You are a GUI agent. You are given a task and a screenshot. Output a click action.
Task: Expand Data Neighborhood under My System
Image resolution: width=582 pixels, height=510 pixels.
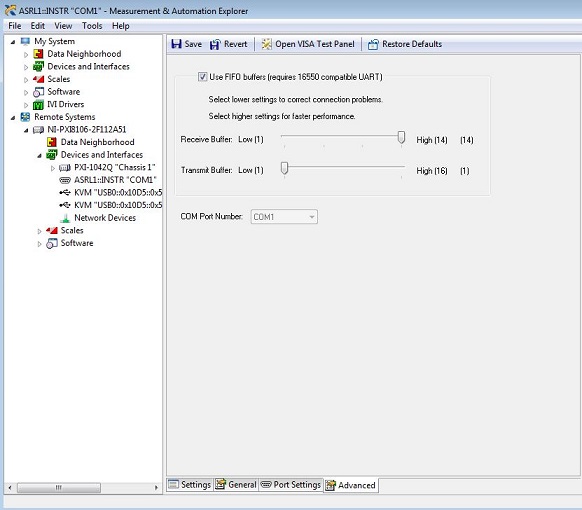pos(26,55)
